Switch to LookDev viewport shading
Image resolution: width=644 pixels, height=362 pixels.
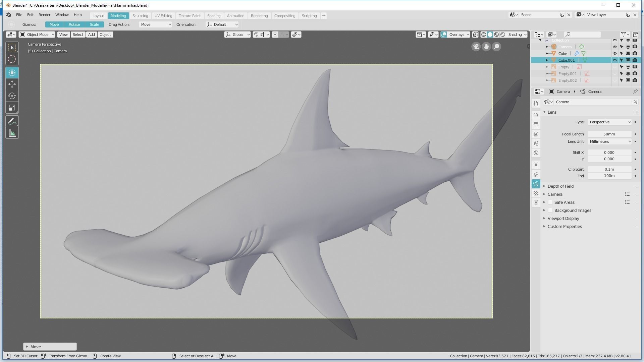(x=496, y=35)
